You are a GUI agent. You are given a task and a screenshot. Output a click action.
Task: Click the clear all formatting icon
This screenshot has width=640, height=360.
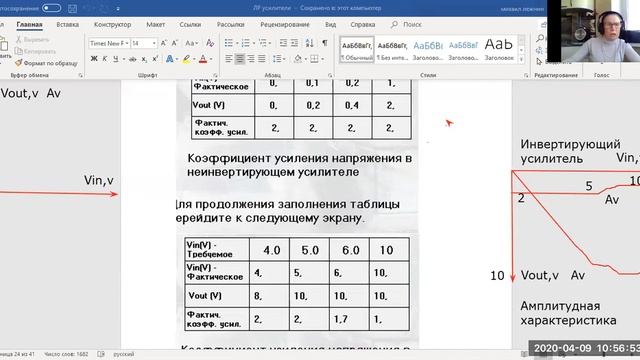pyautogui.click(x=210, y=43)
